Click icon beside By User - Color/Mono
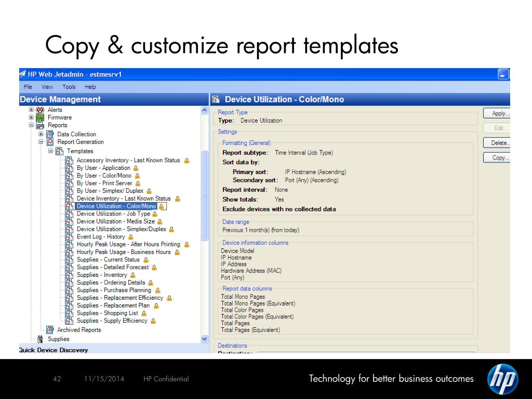This screenshot has height=399, width=532. (x=69, y=176)
